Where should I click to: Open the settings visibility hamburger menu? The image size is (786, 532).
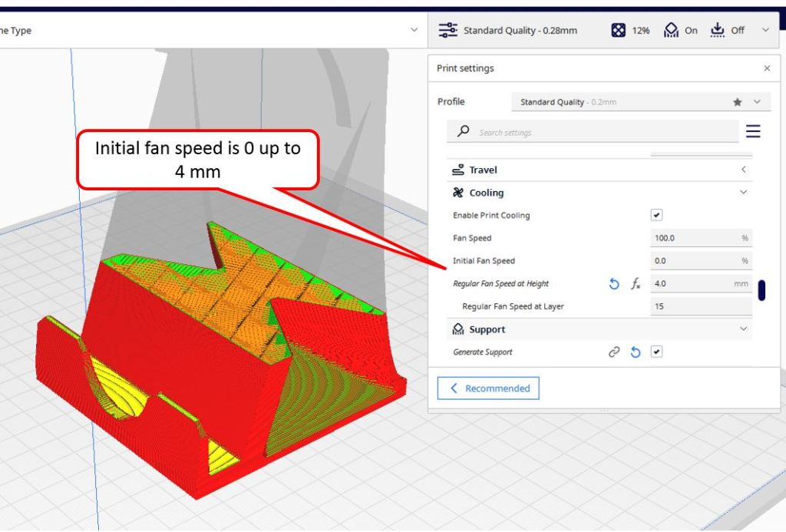(753, 132)
